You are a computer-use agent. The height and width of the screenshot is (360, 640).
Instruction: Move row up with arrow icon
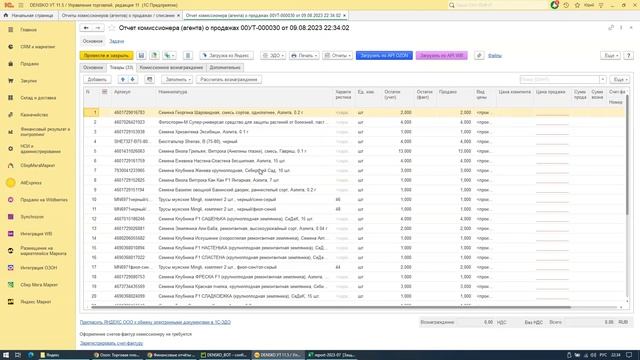pyautogui.click(x=122, y=80)
